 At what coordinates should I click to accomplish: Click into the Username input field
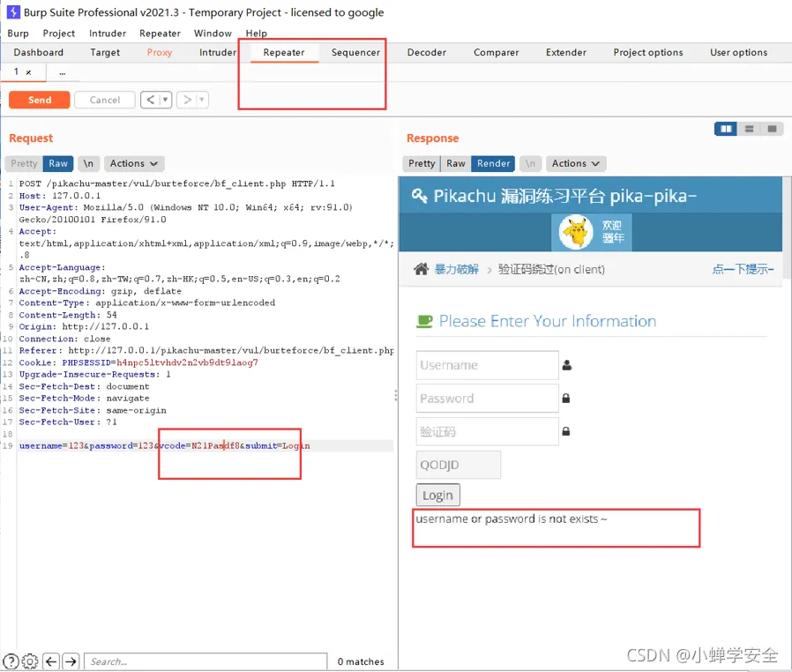tap(488, 365)
